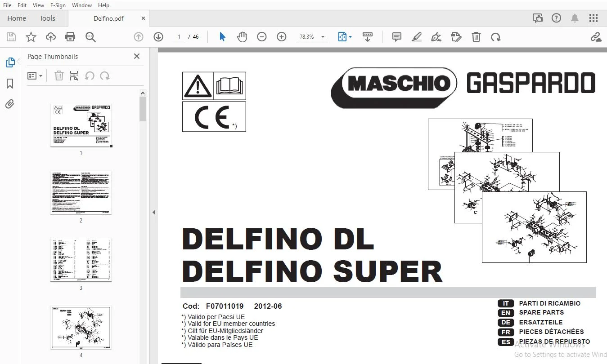Click the DELFINO SUPER title text
This screenshot has height=364, width=607.
click(x=312, y=271)
